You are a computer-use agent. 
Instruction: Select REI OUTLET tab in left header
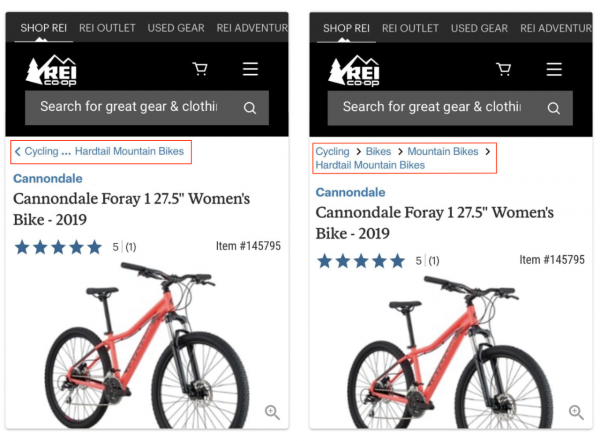pos(107,28)
